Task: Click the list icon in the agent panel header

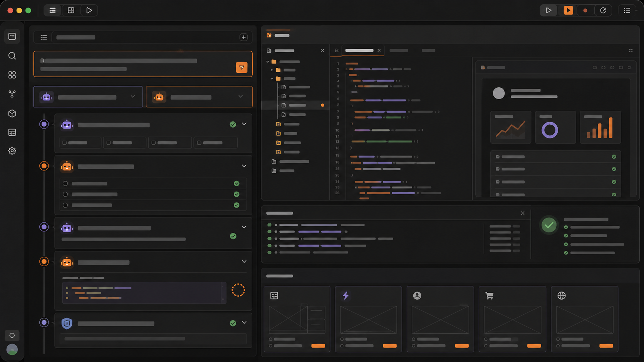Action: click(x=44, y=37)
